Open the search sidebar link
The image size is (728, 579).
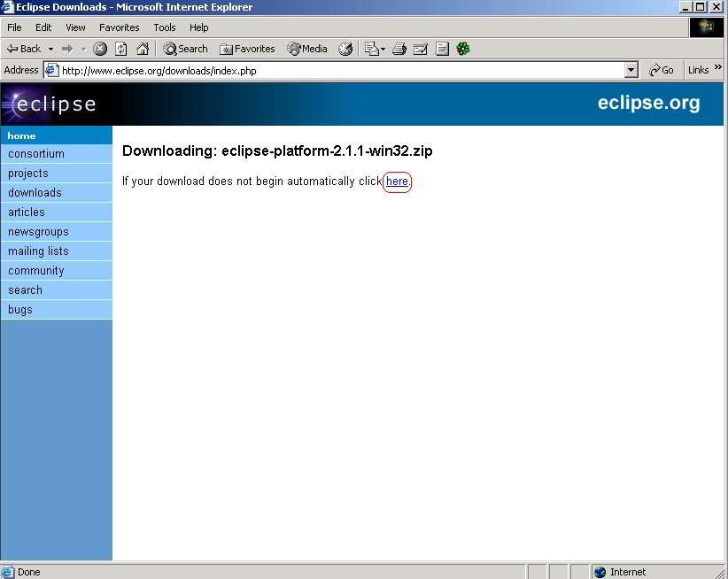[x=56, y=290]
